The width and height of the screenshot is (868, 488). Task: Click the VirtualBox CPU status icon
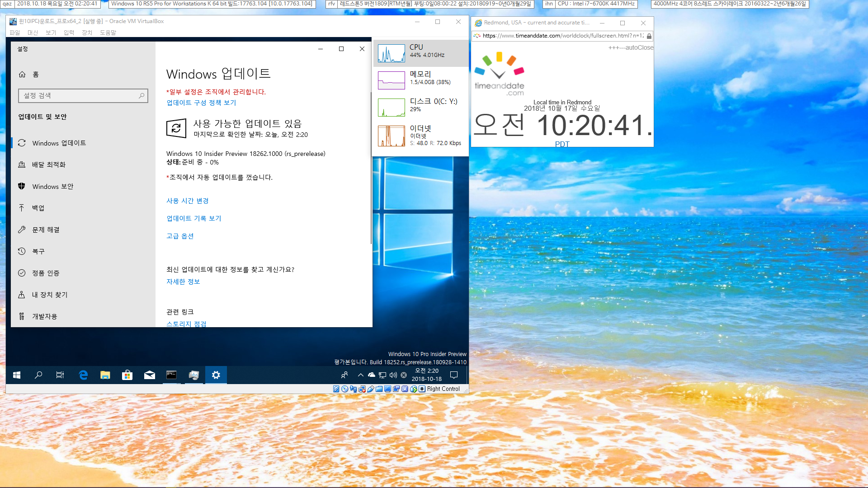pos(405,389)
